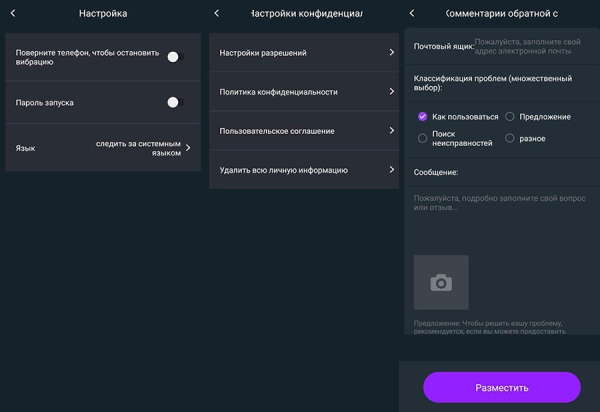
Task: Click the 'Почтовый ящик:' label
Action: (x=443, y=46)
